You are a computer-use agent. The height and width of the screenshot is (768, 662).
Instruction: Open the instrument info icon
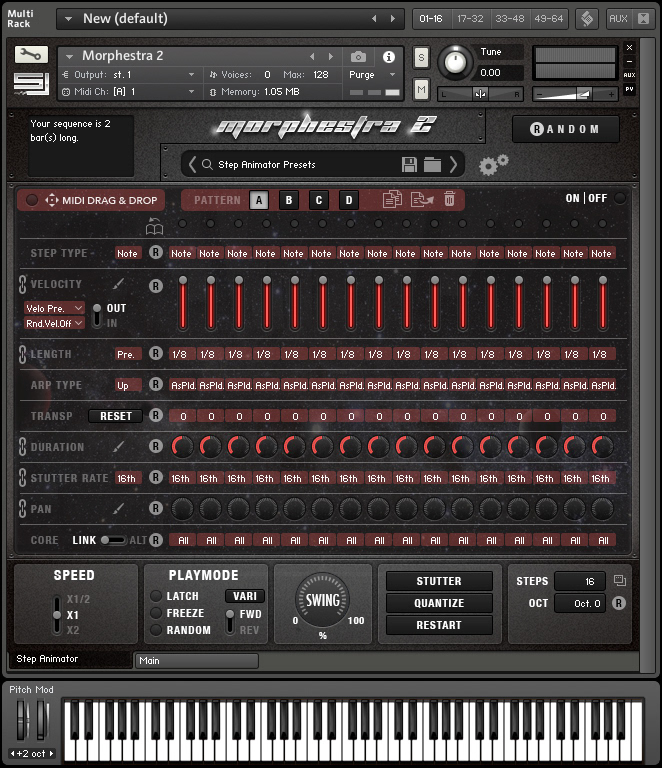tap(389, 57)
